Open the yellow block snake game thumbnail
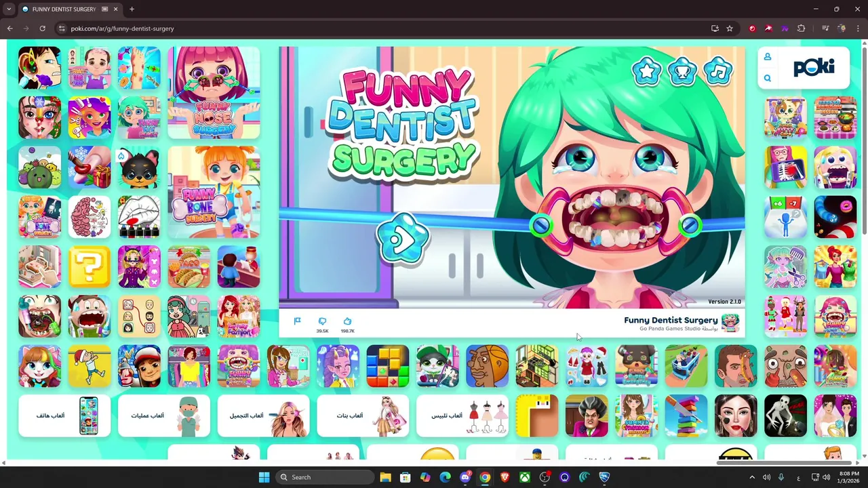The width and height of the screenshot is (868, 488). click(x=536, y=415)
